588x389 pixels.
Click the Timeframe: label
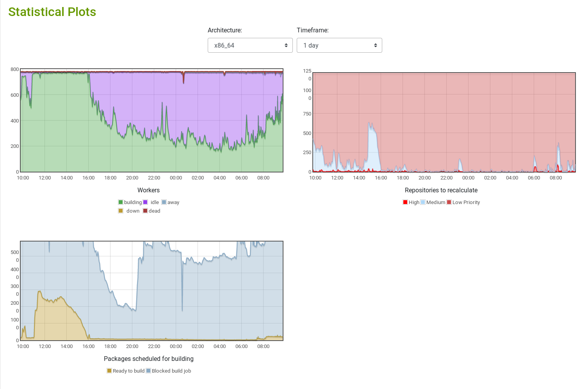pyautogui.click(x=313, y=30)
